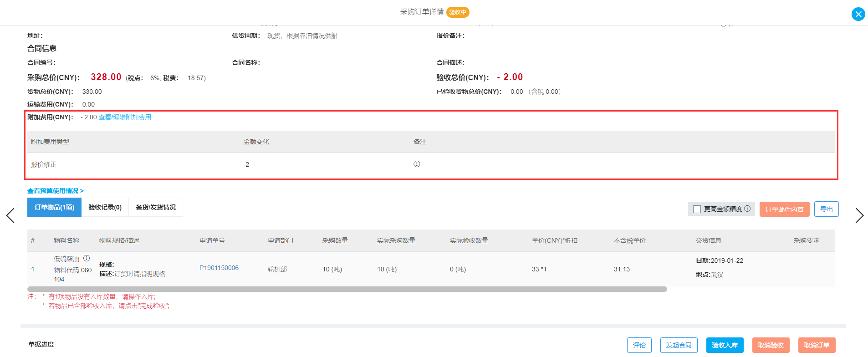Click the 日期:2019-01-22 delivery date

pyautogui.click(x=720, y=260)
